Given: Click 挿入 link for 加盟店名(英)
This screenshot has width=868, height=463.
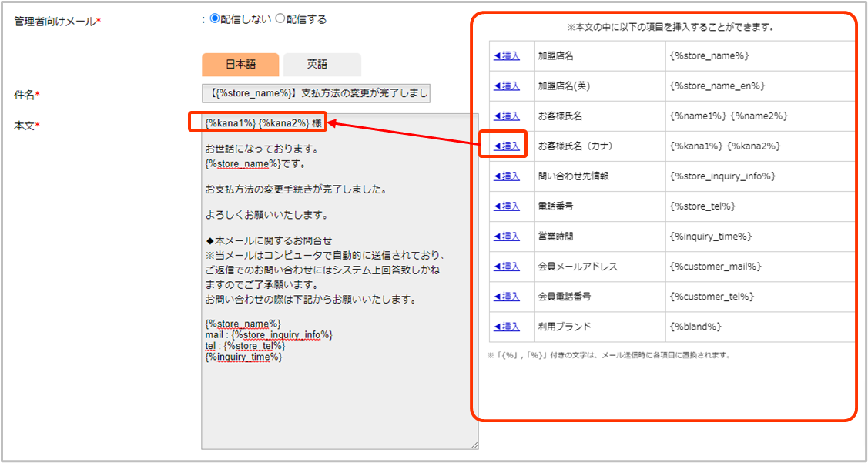Looking at the screenshot, I should click(x=507, y=86).
